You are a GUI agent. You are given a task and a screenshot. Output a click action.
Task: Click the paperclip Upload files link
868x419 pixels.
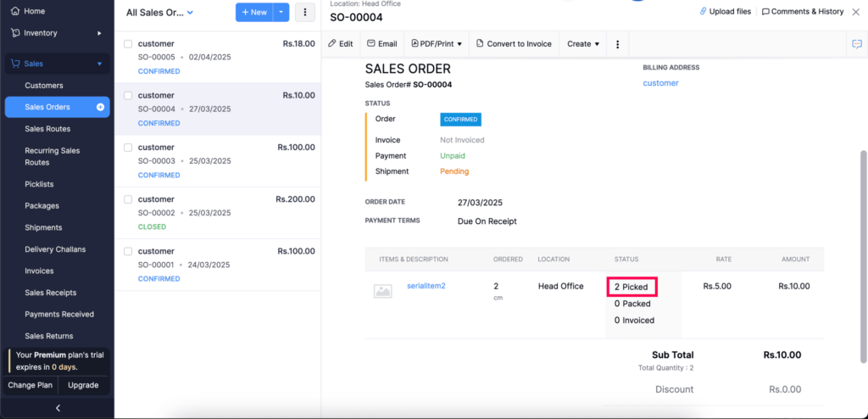pyautogui.click(x=726, y=11)
